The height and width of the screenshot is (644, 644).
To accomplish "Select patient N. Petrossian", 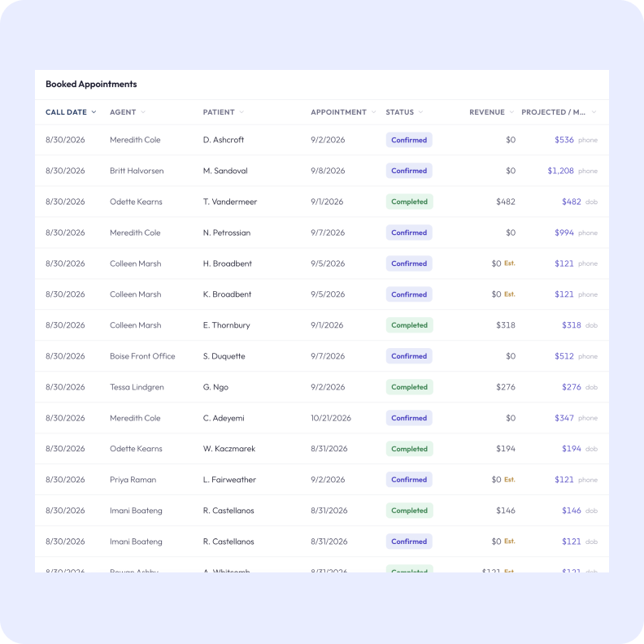I will (227, 233).
